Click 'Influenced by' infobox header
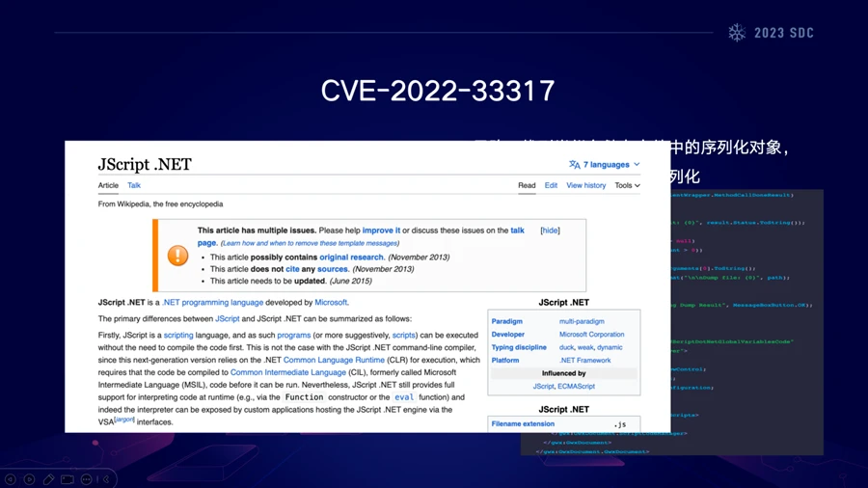The image size is (868, 488). [x=563, y=373]
